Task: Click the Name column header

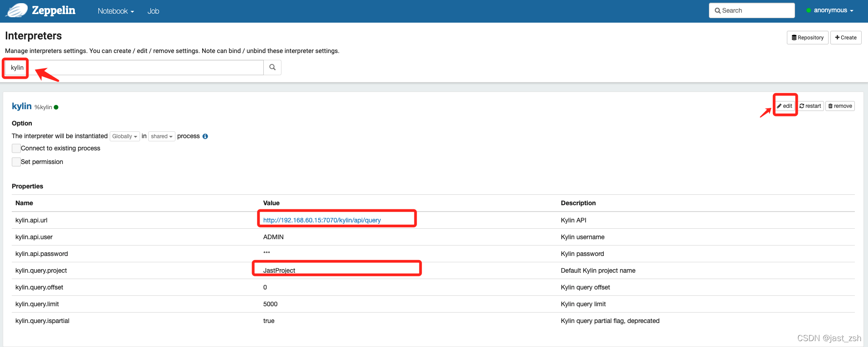Action: tap(24, 203)
